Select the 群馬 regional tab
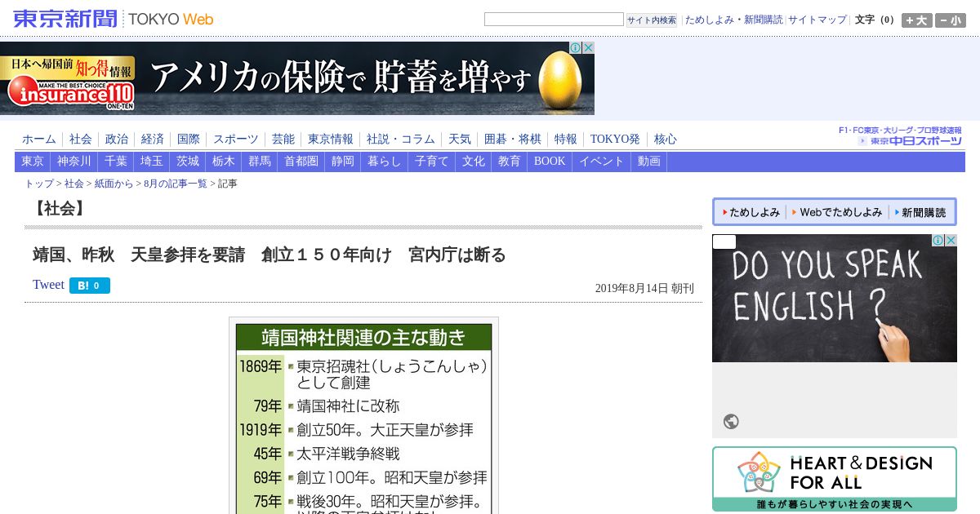Viewport: 980px width, 514px height. coord(260,162)
